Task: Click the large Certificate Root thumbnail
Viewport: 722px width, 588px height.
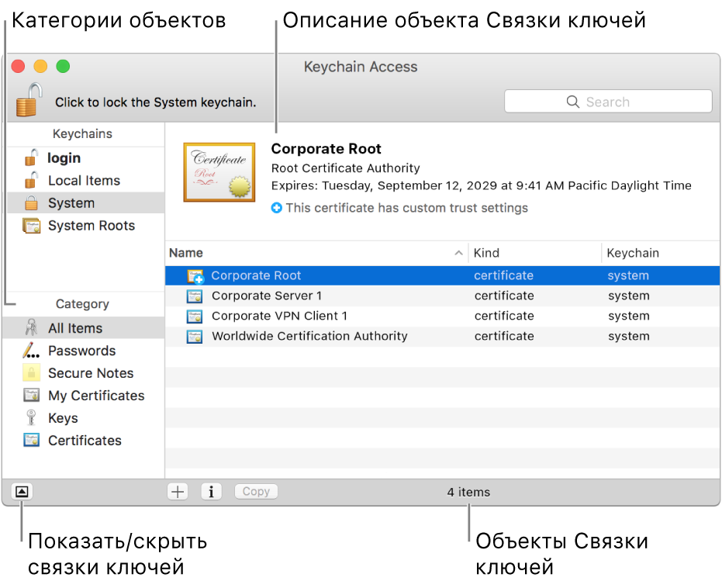Action: click(219, 172)
